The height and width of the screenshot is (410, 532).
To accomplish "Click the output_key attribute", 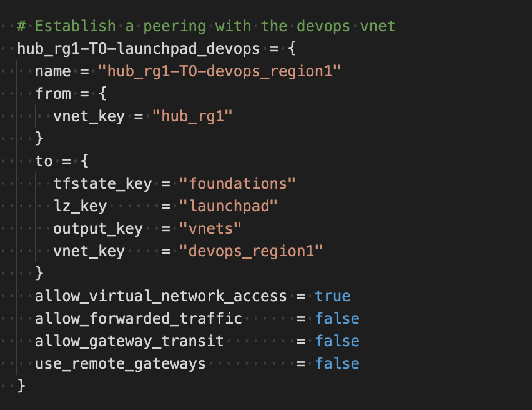I will pos(98,229).
